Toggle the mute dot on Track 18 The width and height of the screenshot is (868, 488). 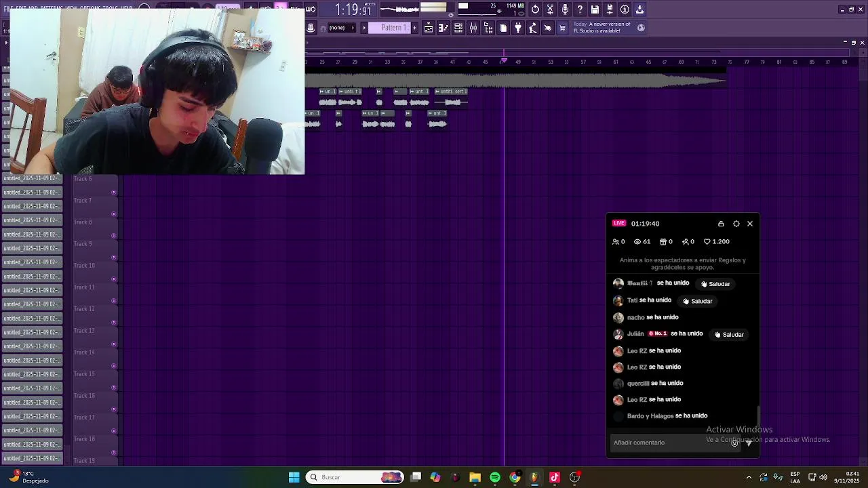pyautogui.click(x=113, y=453)
